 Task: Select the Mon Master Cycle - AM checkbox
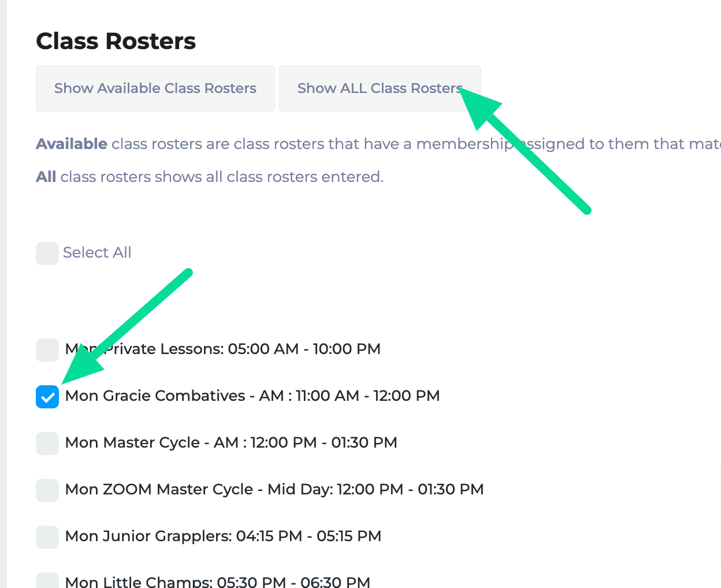coord(47,444)
